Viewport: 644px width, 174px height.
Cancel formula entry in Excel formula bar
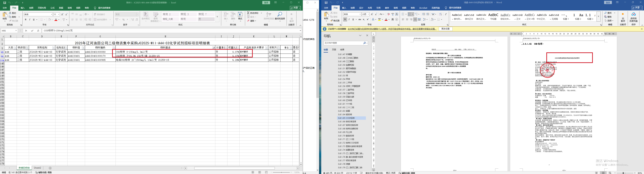click(x=26, y=31)
